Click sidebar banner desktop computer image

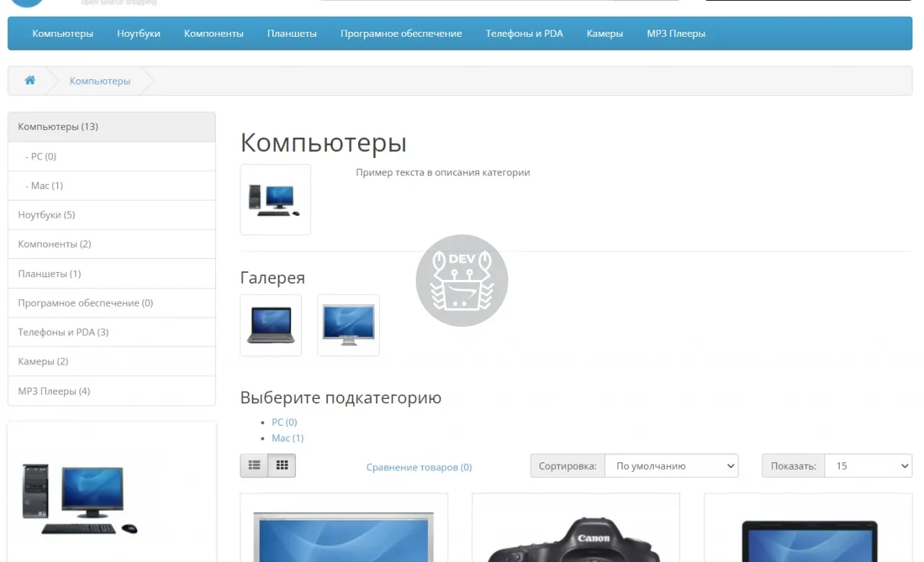pos(79,499)
